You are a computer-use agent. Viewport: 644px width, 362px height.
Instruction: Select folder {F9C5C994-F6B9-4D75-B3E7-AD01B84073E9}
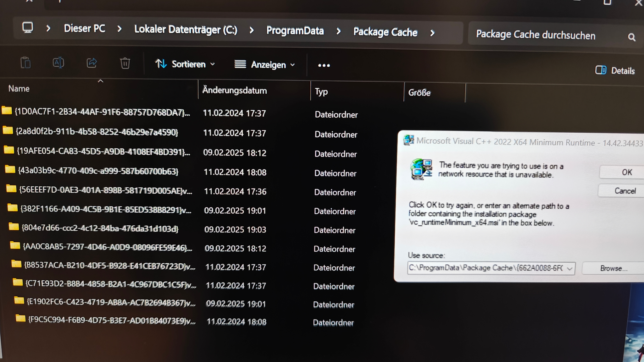click(x=112, y=321)
